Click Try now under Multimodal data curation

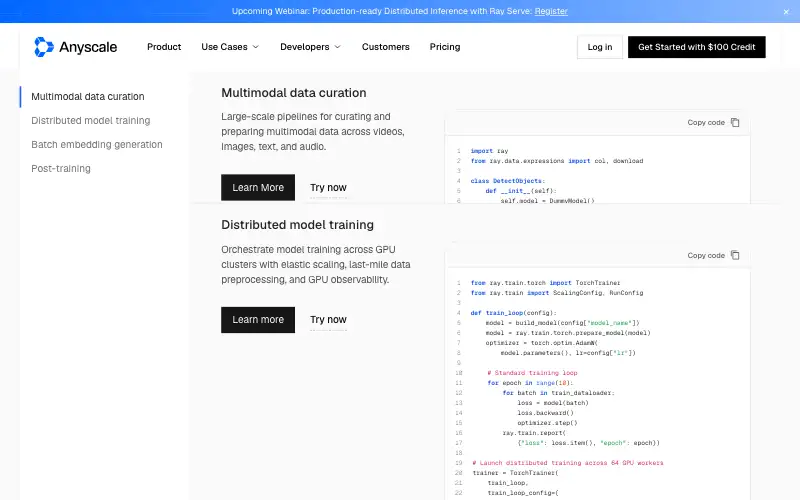coord(328,187)
